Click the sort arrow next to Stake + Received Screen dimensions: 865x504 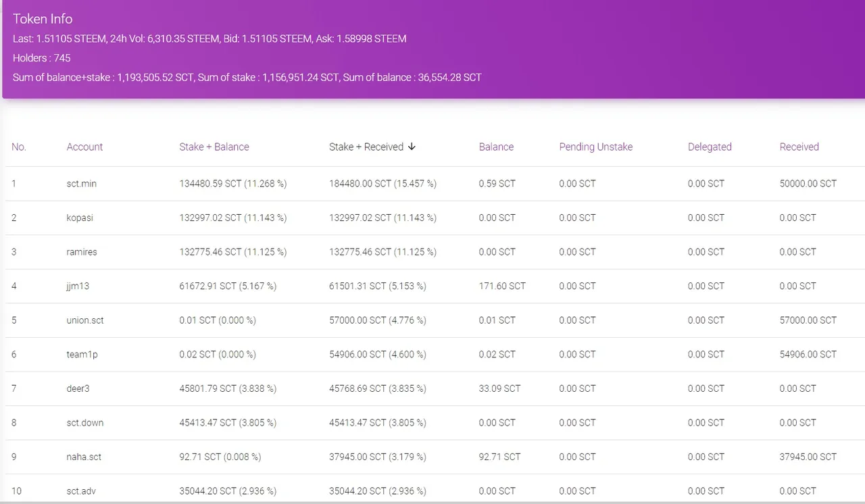point(412,147)
